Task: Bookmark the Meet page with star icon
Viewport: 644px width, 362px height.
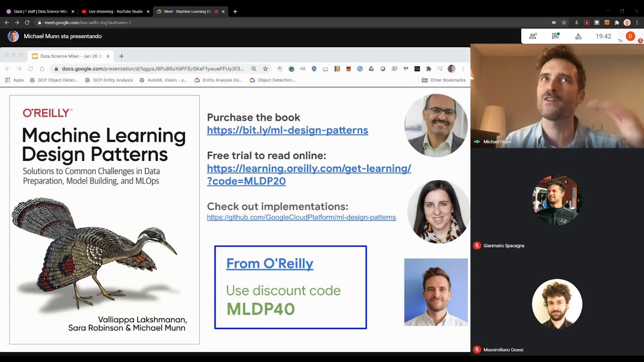Action: [564, 23]
